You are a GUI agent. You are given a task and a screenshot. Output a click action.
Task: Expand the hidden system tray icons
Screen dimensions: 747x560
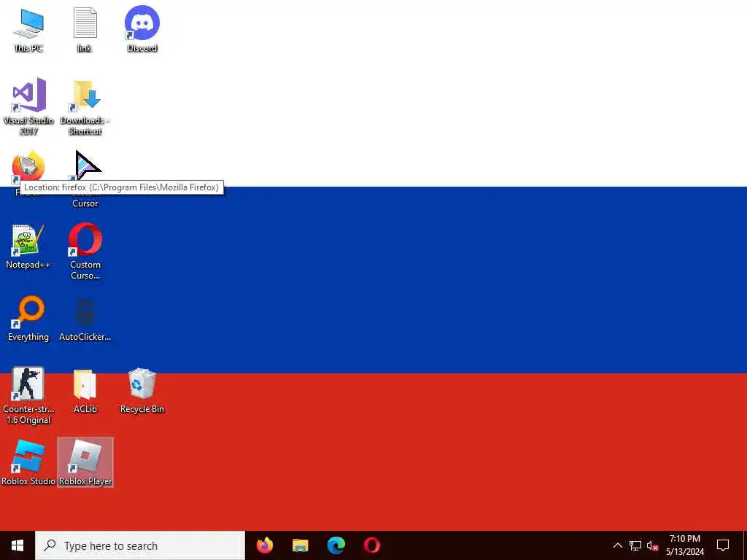pyautogui.click(x=617, y=545)
